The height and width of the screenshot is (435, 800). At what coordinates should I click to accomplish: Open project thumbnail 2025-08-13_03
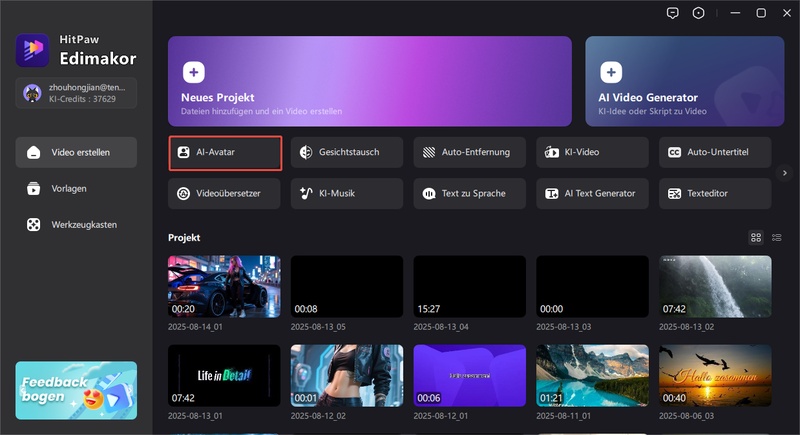coord(592,287)
